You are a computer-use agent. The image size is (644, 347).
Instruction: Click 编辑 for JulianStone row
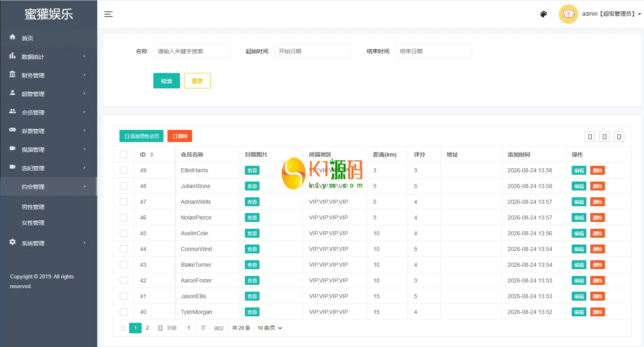[x=579, y=186]
